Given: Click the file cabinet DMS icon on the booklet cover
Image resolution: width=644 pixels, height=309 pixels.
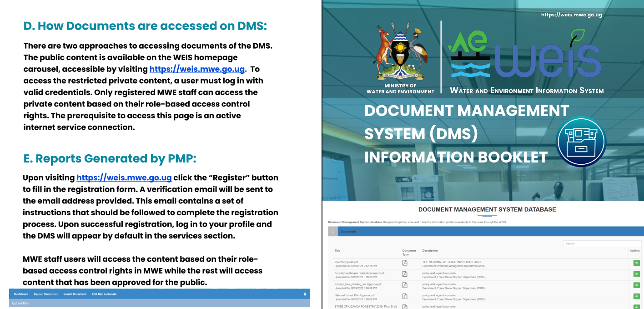Looking at the screenshot, I should (x=581, y=142).
